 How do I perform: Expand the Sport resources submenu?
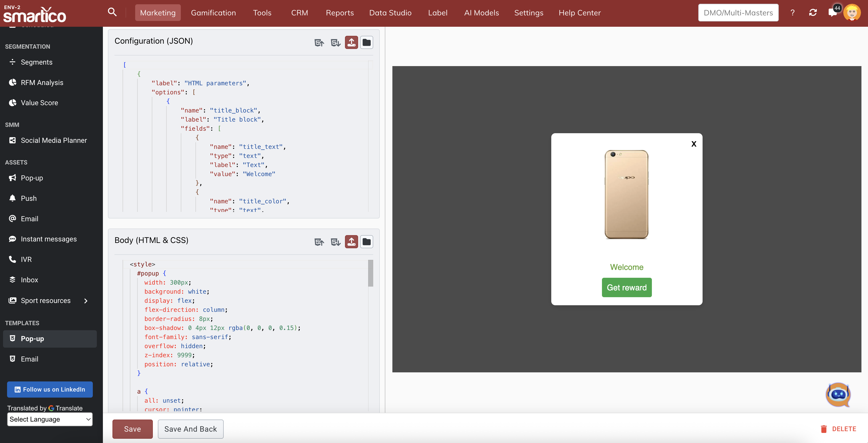[x=85, y=301]
